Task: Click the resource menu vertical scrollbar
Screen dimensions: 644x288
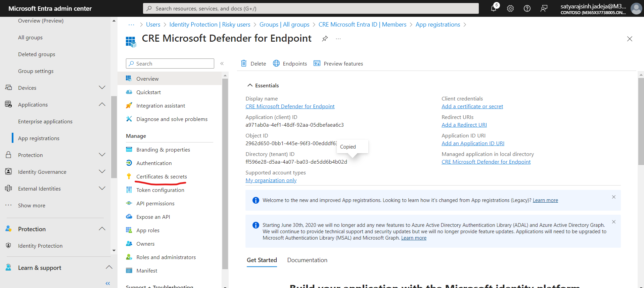Action: click(225, 174)
